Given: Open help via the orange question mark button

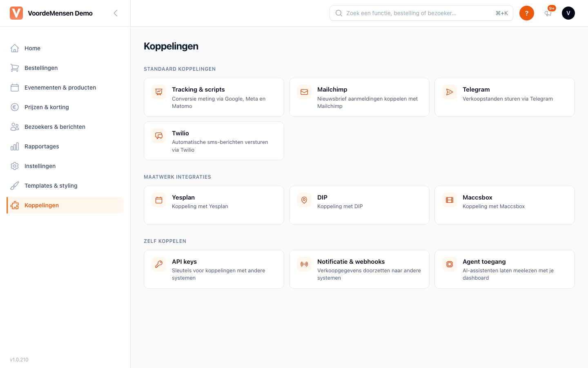Looking at the screenshot, I should (527, 13).
